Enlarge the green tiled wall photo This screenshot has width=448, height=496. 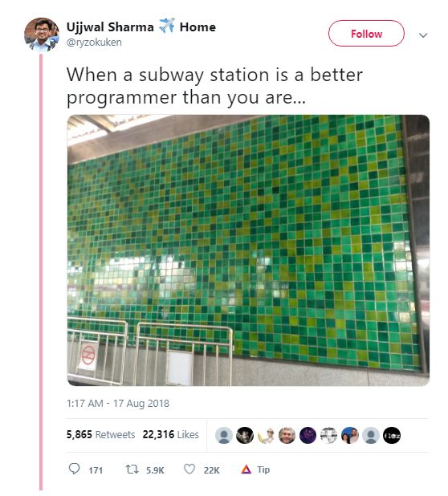coord(248,250)
